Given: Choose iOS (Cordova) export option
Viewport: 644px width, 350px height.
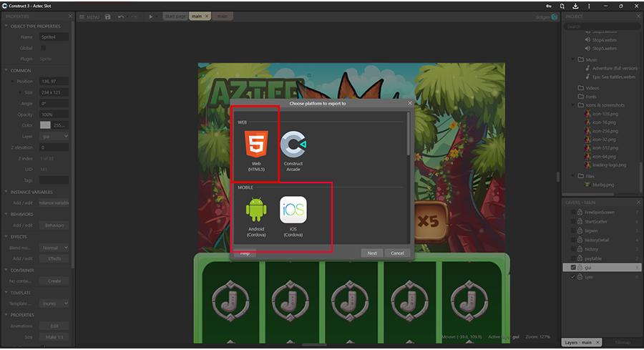Looking at the screenshot, I should (293, 216).
